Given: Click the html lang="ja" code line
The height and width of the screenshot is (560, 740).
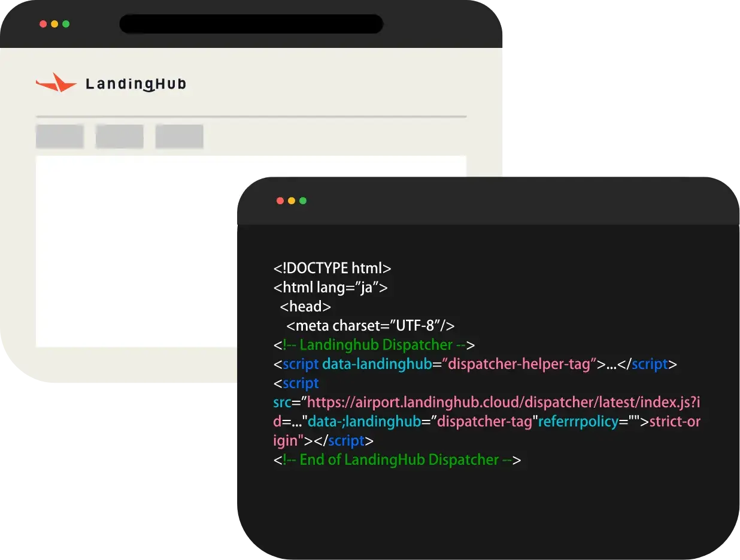Looking at the screenshot, I should click(x=330, y=287).
